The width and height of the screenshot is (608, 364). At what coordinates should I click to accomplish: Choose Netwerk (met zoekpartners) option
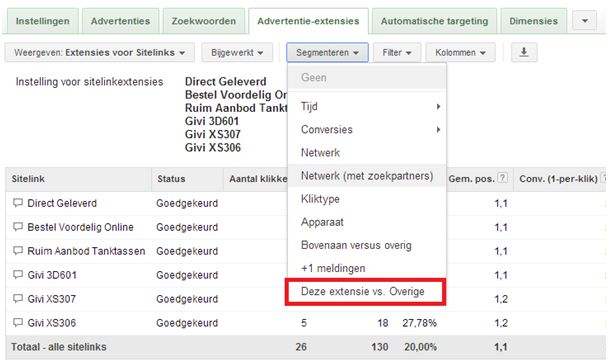[367, 176]
